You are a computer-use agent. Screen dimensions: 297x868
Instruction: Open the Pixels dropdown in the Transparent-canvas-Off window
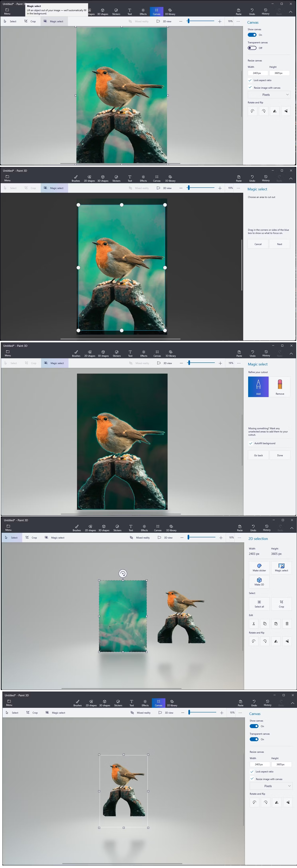pyautogui.click(x=269, y=95)
